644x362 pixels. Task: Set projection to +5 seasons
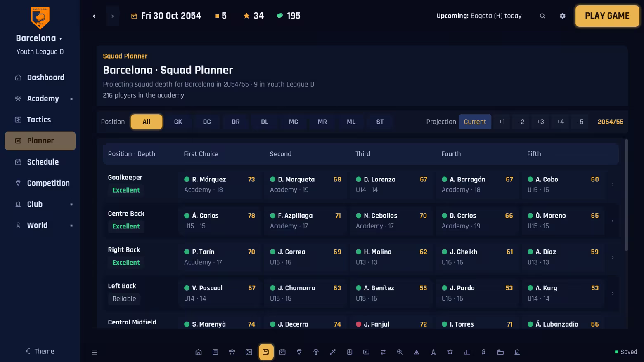pyautogui.click(x=580, y=122)
